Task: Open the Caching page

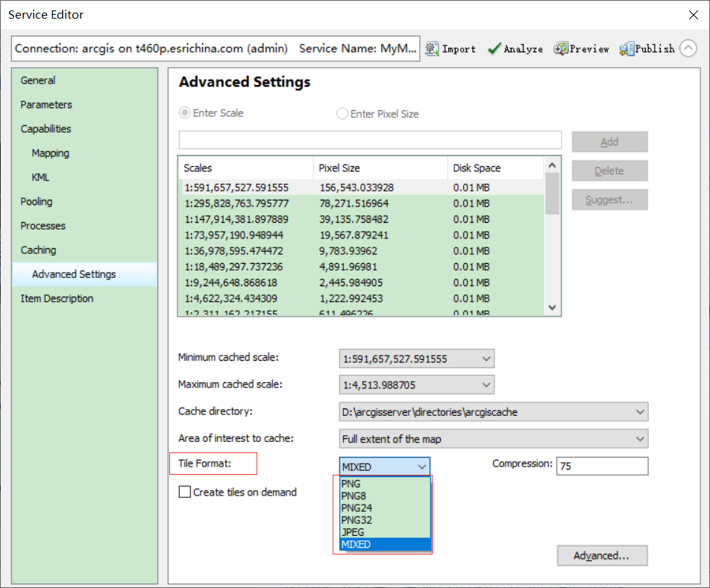Action: click(39, 250)
